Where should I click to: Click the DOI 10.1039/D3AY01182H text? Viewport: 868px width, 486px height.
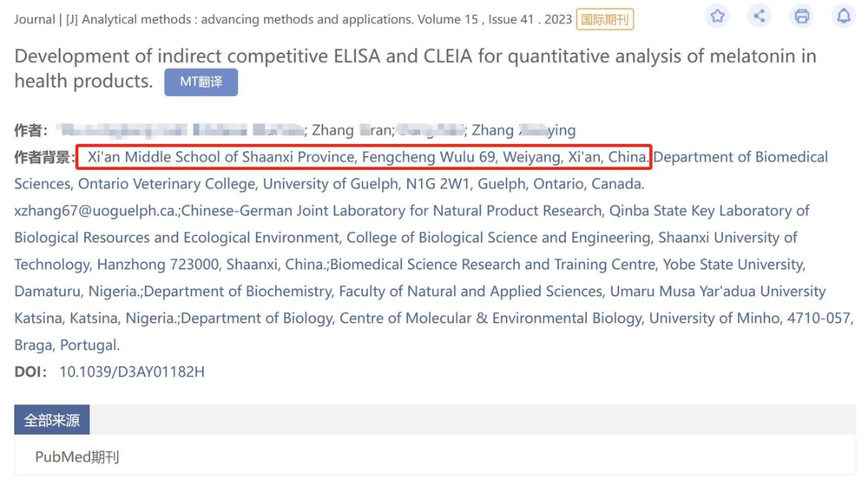(132, 372)
